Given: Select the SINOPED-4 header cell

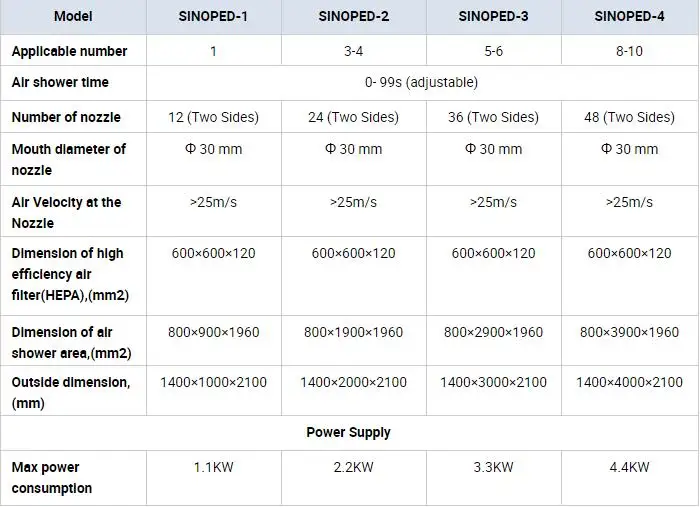Looking at the screenshot, I should [x=629, y=16].
